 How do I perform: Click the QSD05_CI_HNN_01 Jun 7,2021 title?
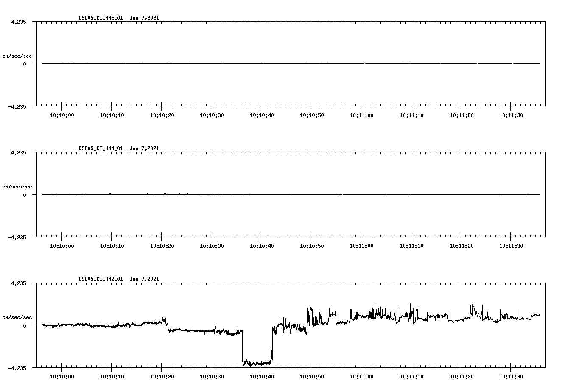[119, 148]
